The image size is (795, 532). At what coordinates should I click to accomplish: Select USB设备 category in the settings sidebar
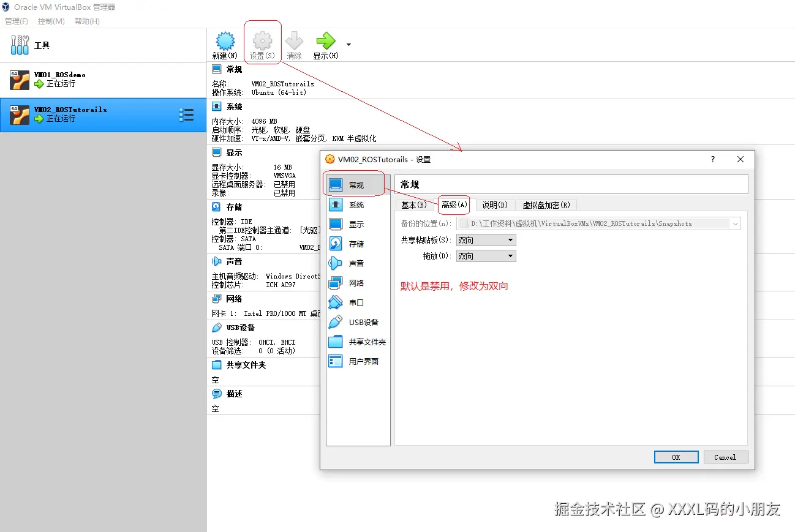pos(358,322)
